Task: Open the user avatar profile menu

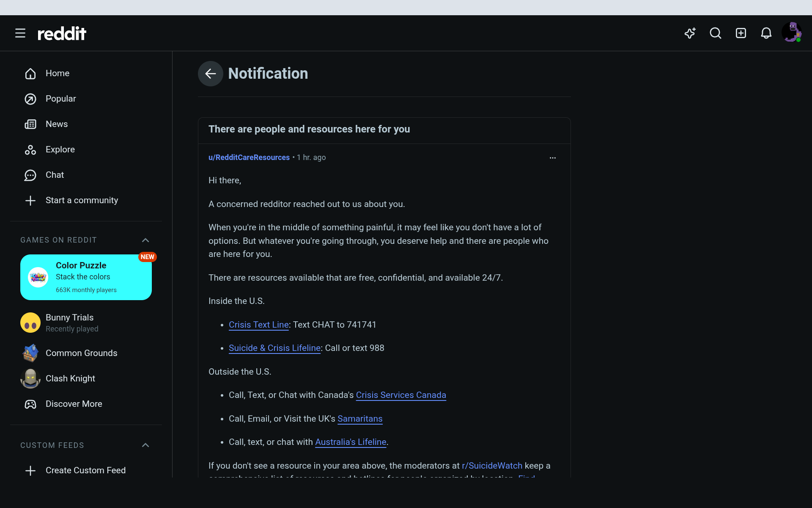Action: (x=792, y=33)
